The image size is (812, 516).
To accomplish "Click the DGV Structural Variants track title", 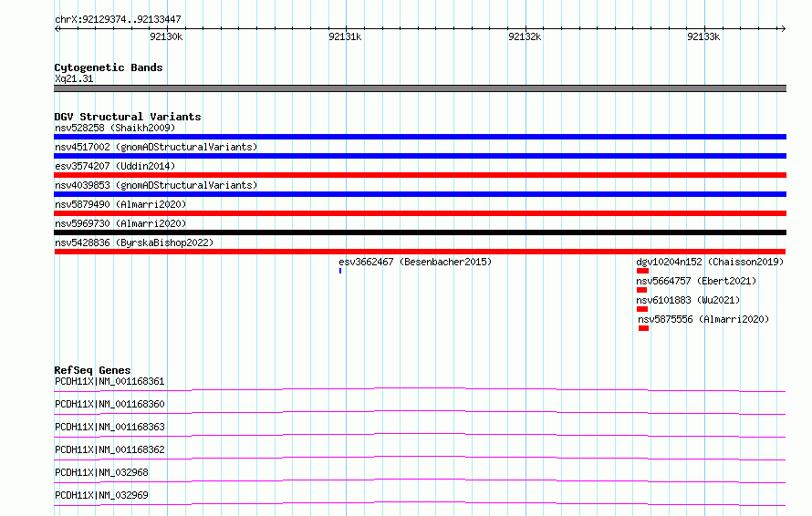I will click(128, 117).
